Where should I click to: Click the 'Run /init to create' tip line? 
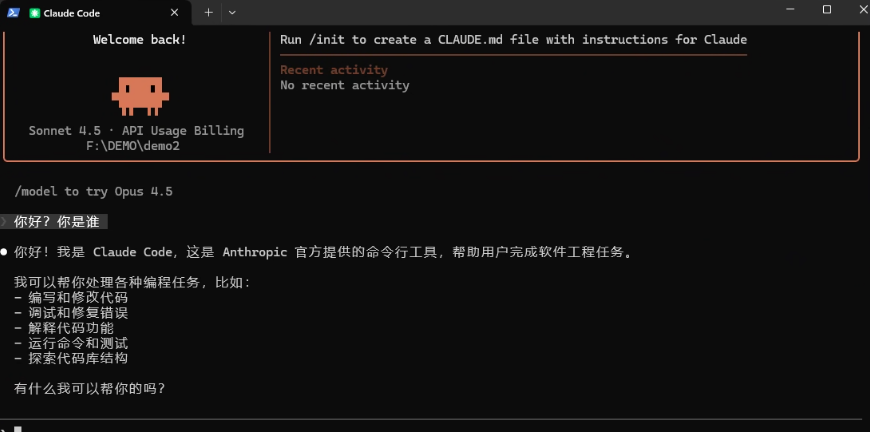513,40
